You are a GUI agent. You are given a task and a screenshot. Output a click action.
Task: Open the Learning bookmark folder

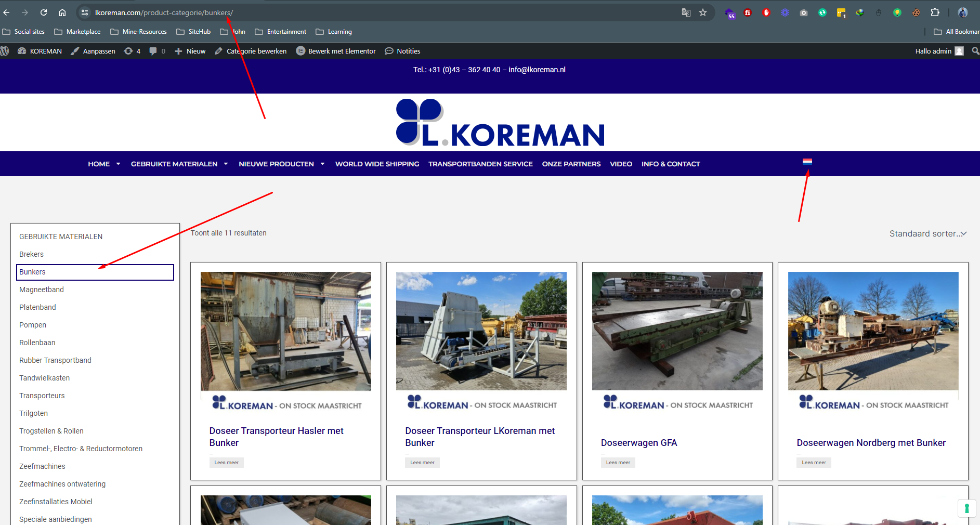[x=334, y=32]
